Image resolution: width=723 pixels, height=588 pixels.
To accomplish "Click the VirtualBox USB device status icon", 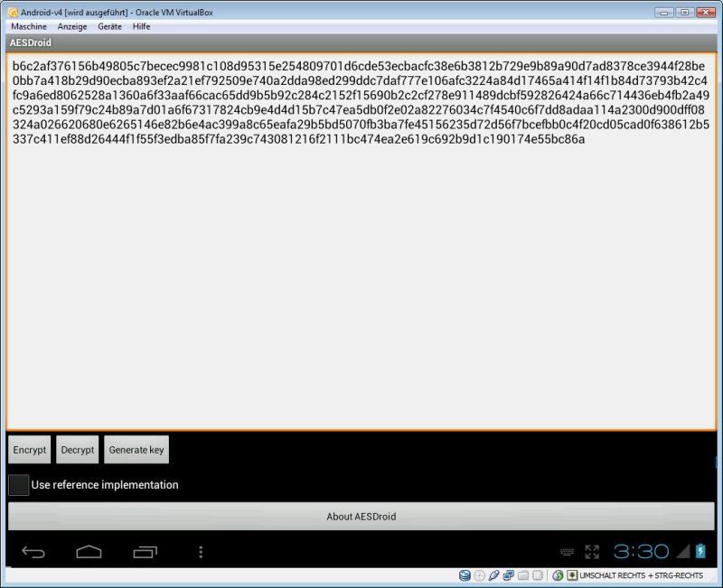I will [x=493, y=575].
